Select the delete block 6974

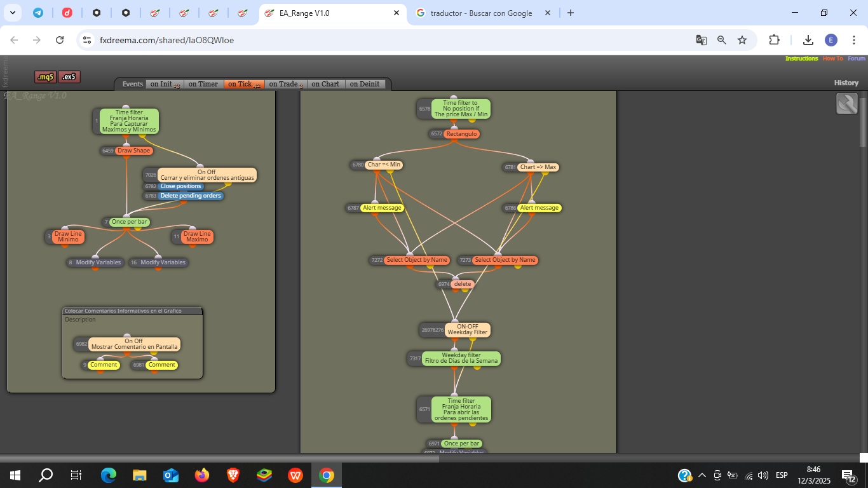pos(463,284)
